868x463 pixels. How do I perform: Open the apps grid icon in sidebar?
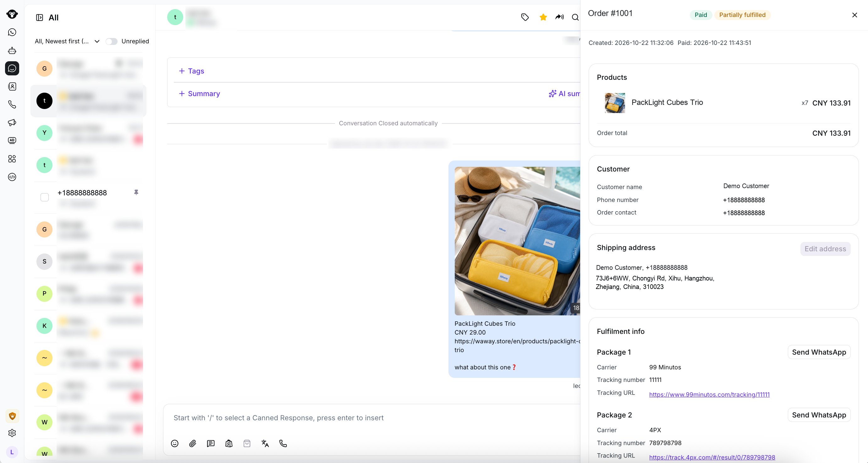pos(12,159)
